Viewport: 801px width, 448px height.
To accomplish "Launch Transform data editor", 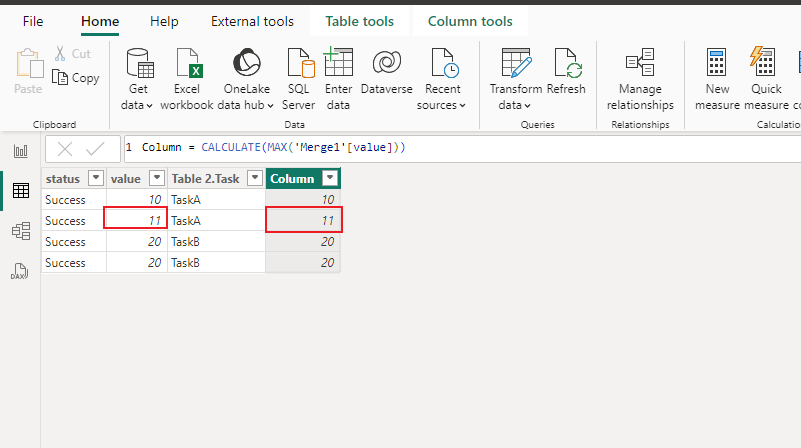I will [516, 79].
